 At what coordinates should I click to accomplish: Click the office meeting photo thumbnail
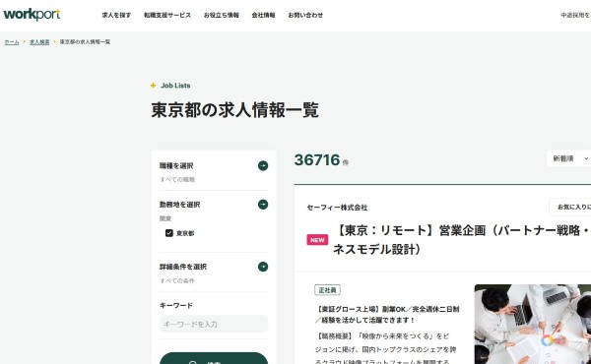533,324
